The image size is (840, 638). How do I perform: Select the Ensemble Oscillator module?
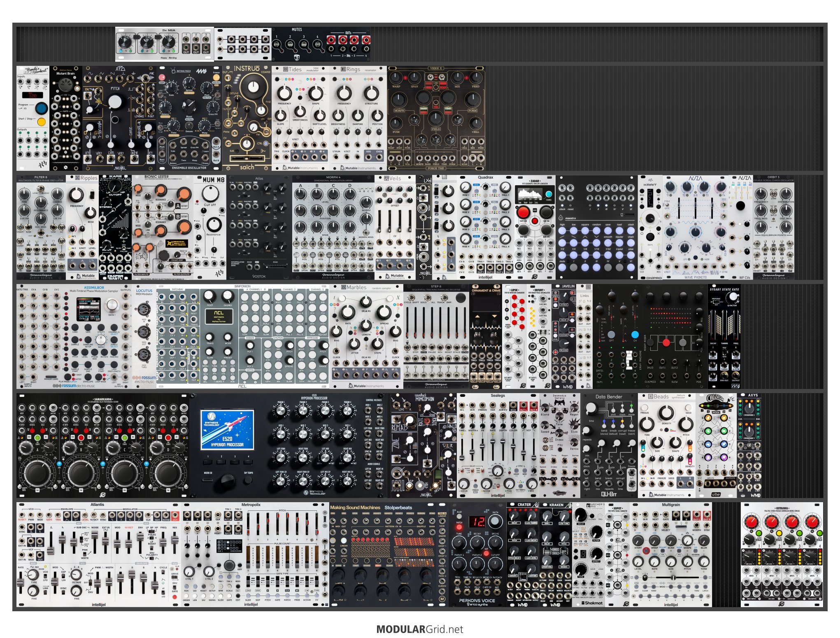(189, 118)
